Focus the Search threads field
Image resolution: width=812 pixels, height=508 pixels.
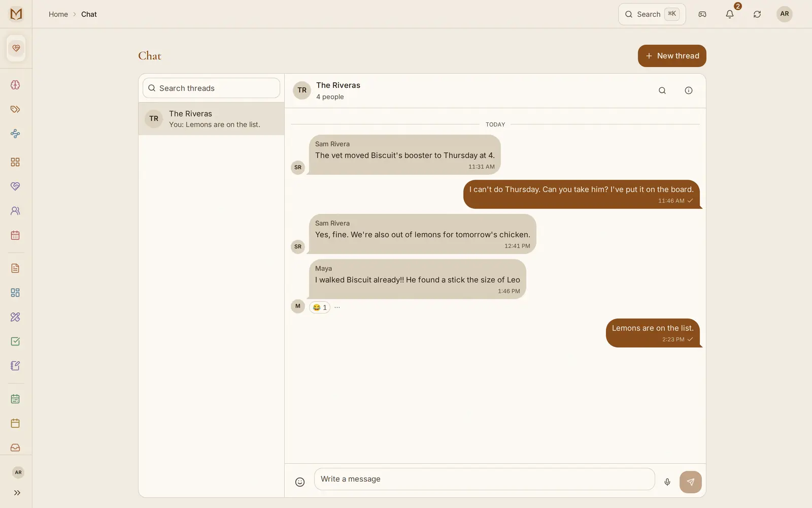coord(211,88)
